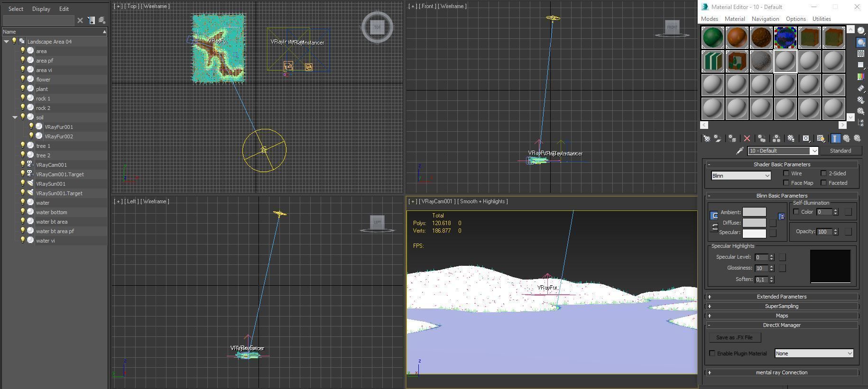Open the scene explorer Display menu
The width and height of the screenshot is (868, 389).
(41, 9)
